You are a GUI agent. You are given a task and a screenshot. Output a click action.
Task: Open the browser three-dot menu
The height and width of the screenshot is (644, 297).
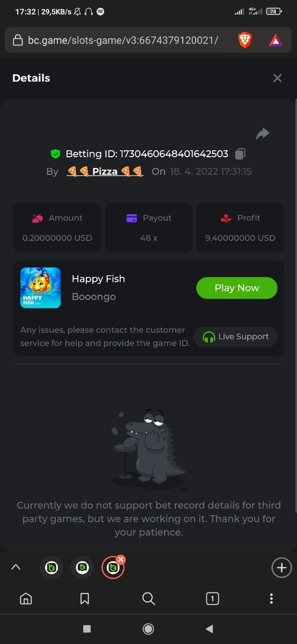point(271,599)
